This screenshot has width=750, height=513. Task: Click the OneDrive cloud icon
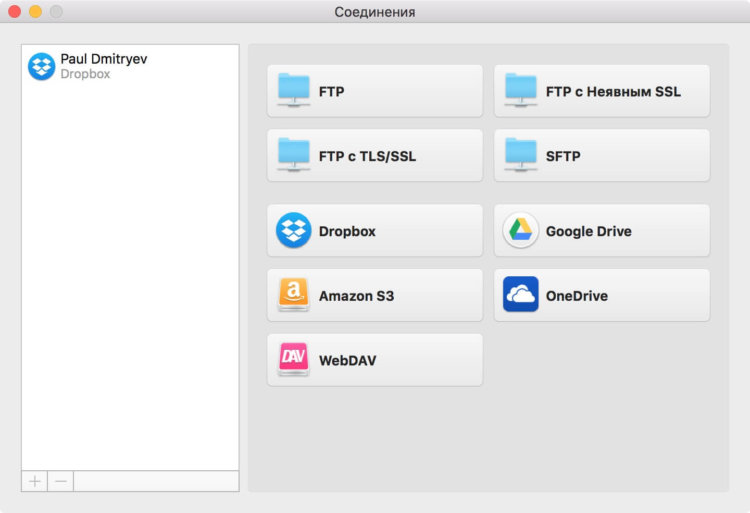click(520, 295)
